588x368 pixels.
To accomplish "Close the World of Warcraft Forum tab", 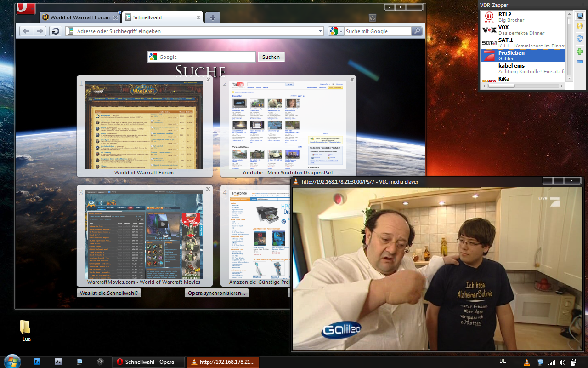I will pyautogui.click(x=116, y=17).
